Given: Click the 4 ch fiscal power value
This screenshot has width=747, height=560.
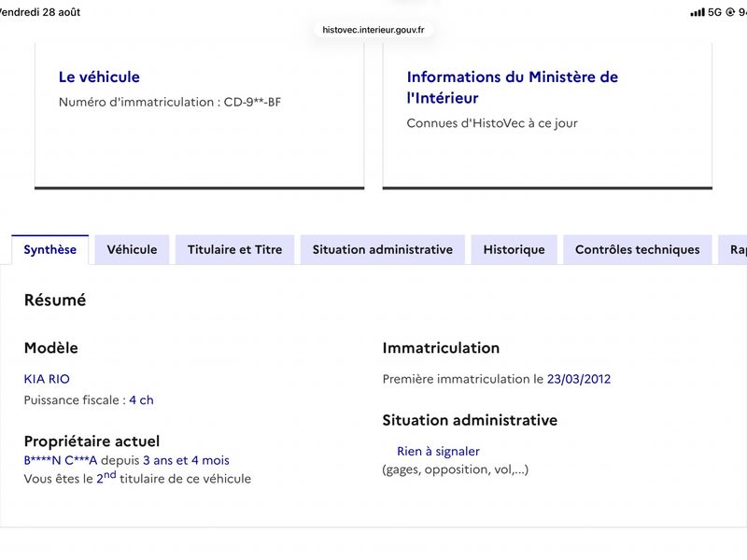Looking at the screenshot, I should [142, 400].
